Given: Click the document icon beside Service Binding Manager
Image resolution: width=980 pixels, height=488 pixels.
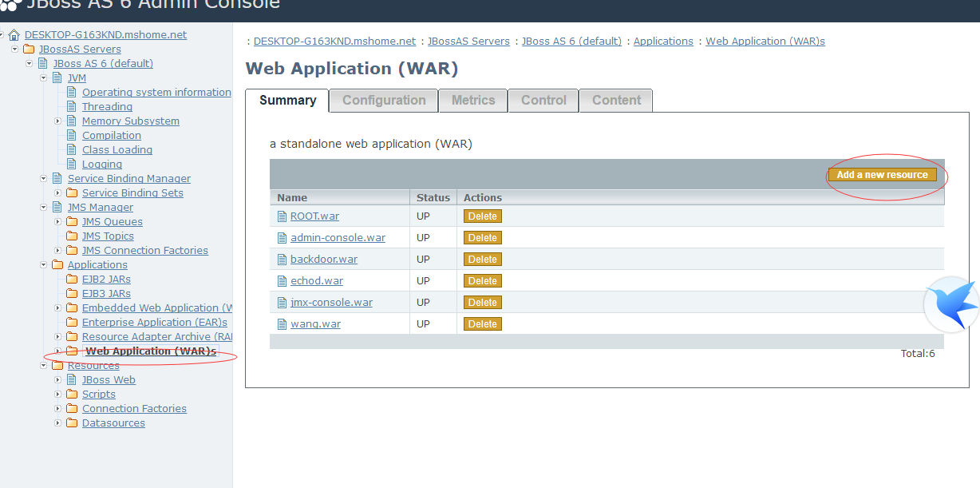Looking at the screenshot, I should [x=57, y=179].
